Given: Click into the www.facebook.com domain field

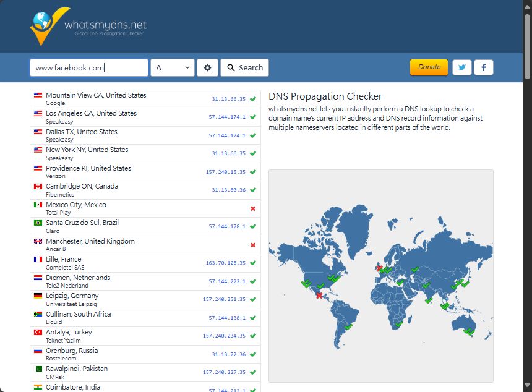Looking at the screenshot, I should pyautogui.click(x=88, y=68).
